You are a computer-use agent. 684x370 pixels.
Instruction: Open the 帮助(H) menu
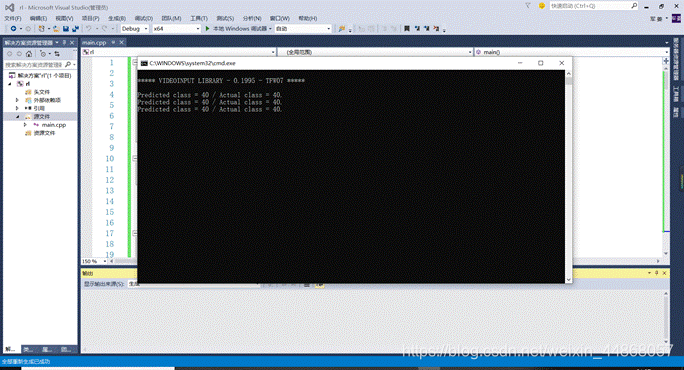[307, 18]
